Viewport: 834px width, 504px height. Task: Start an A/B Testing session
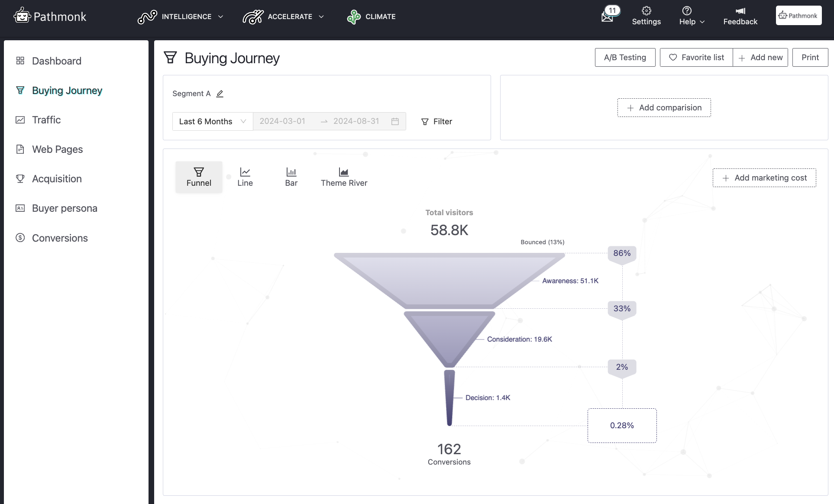click(625, 57)
